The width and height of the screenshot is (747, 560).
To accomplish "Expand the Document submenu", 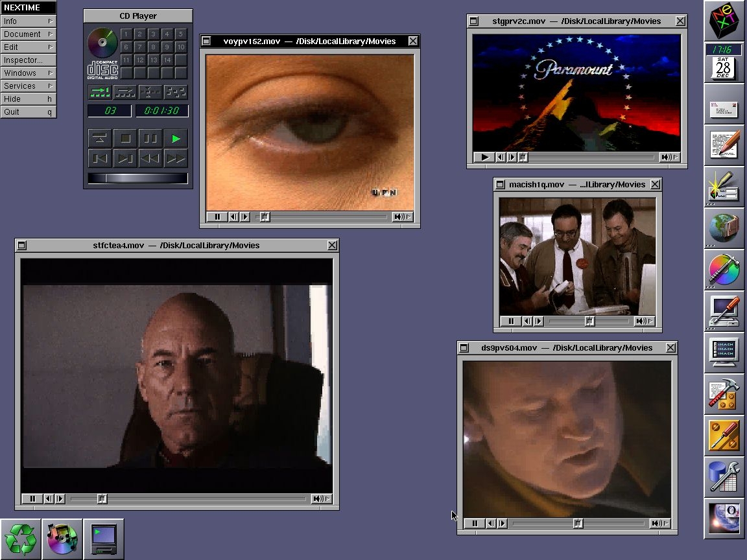I will pos(28,34).
